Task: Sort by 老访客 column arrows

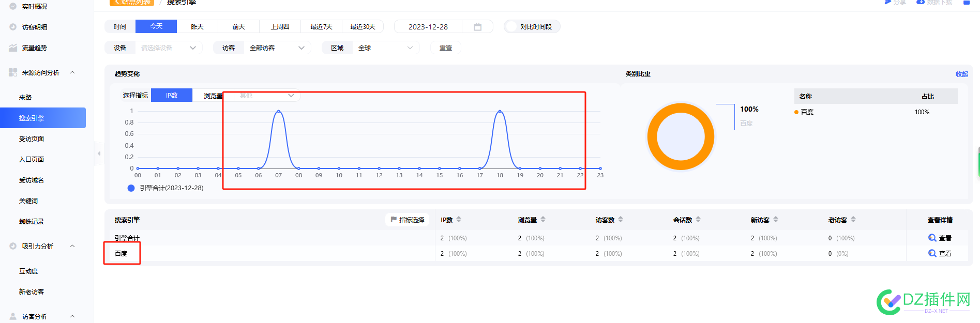Action: 853,220
